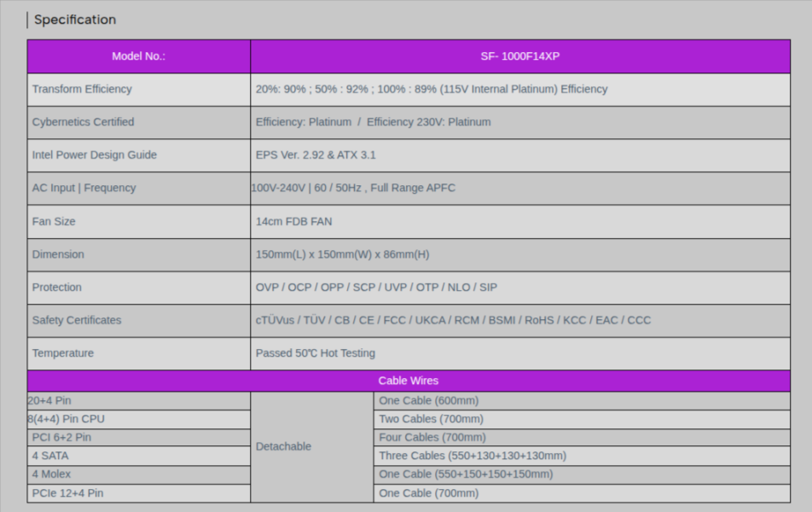Click the Passed 50℃ Hot Testing text
This screenshot has width=812, height=512.
tap(316, 353)
